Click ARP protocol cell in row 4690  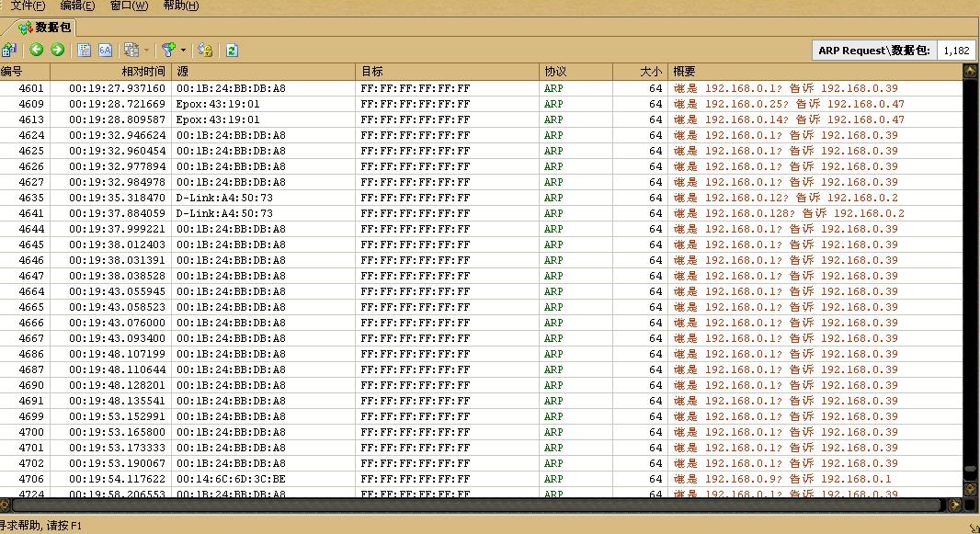tap(553, 385)
